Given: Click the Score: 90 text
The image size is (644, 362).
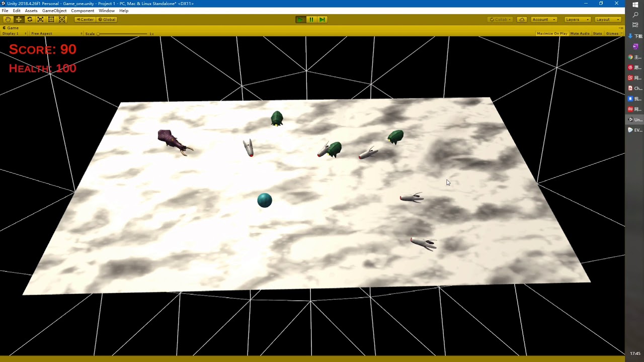Looking at the screenshot, I should 42,49.
